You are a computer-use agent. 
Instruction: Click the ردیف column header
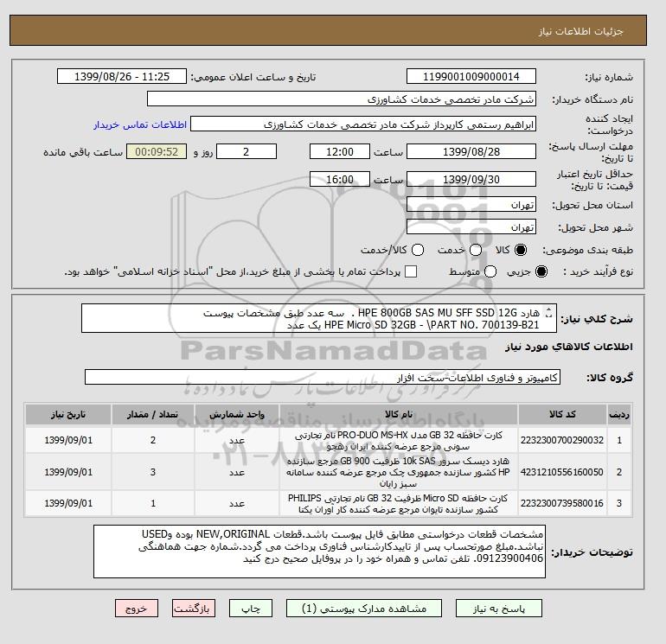tap(618, 414)
